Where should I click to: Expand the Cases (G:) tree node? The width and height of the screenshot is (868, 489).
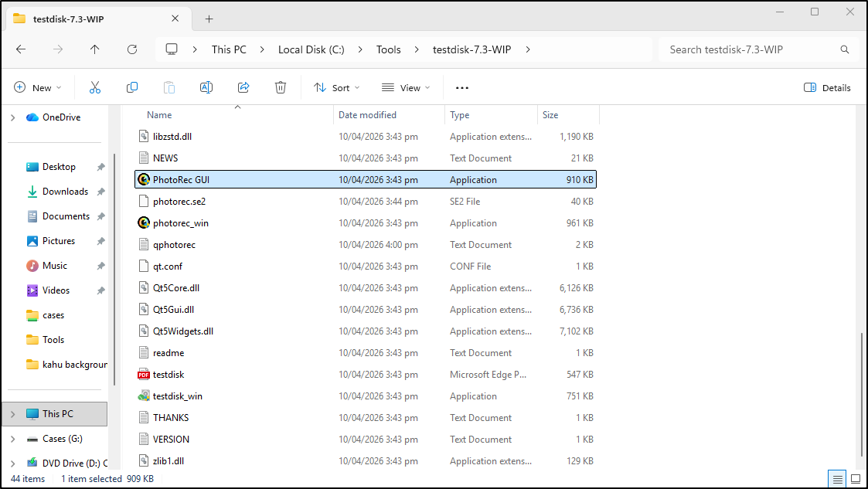tap(12, 439)
